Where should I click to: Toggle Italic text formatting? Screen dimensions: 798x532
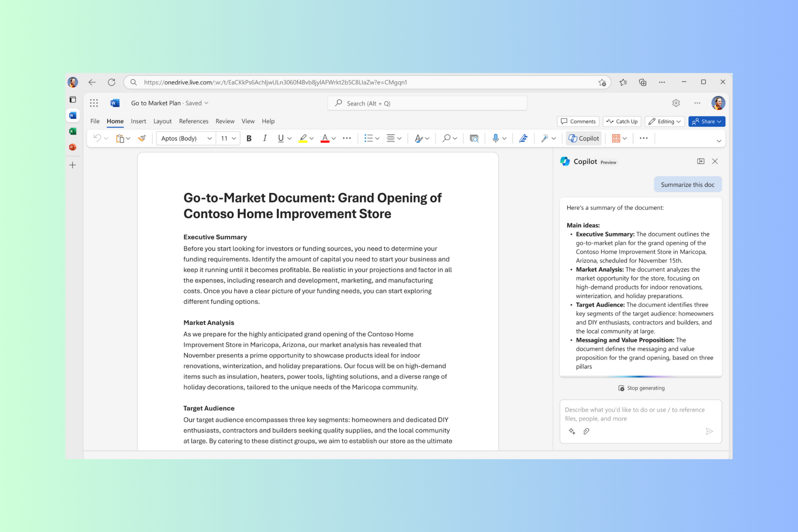pyautogui.click(x=265, y=138)
